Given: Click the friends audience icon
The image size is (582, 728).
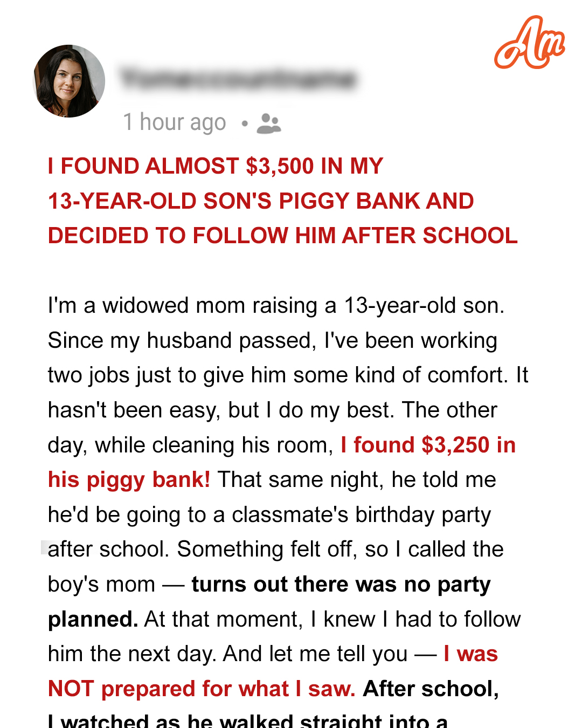Looking at the screenshot, I should point(269,123).
